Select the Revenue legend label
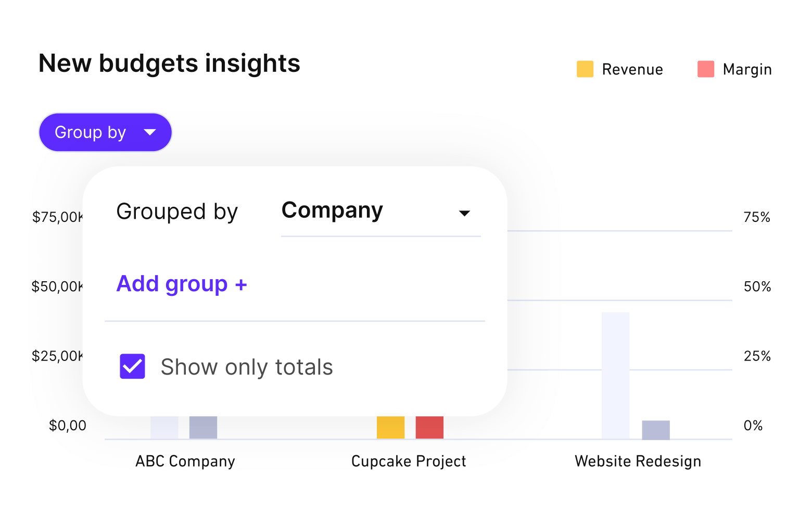 [x=632, y=69]
